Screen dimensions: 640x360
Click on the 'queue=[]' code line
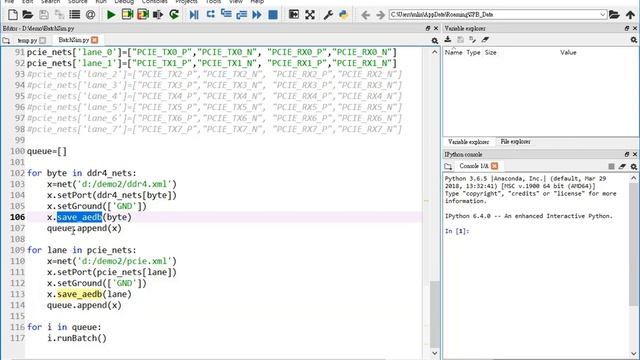coord(47,151)
